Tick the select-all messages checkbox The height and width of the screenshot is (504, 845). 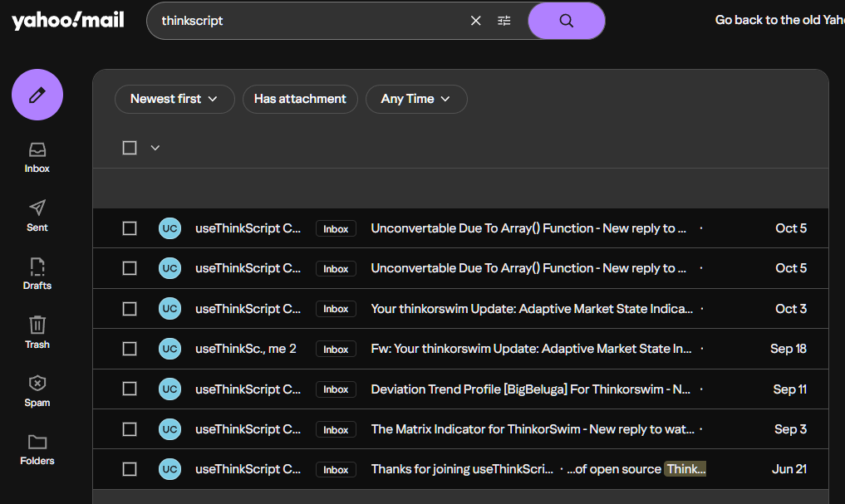[x=130, y=148]
